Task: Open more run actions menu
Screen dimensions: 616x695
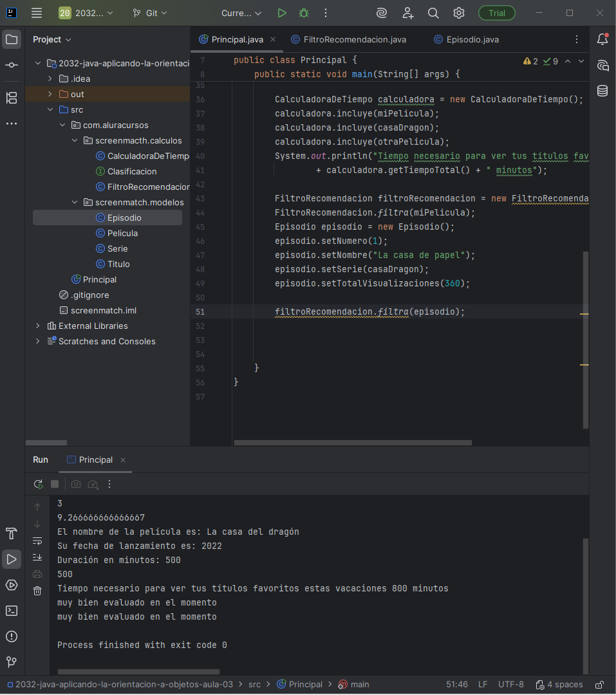Action: tap(326, 13)
